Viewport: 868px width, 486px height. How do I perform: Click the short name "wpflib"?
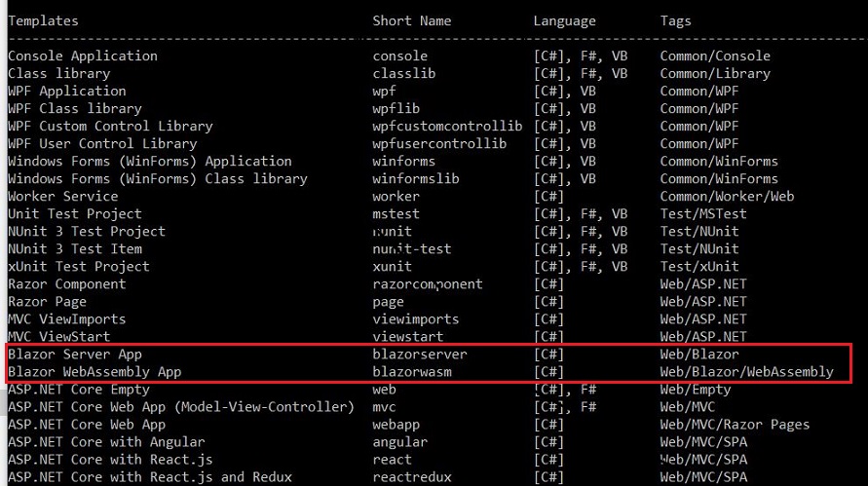point(396,109)
